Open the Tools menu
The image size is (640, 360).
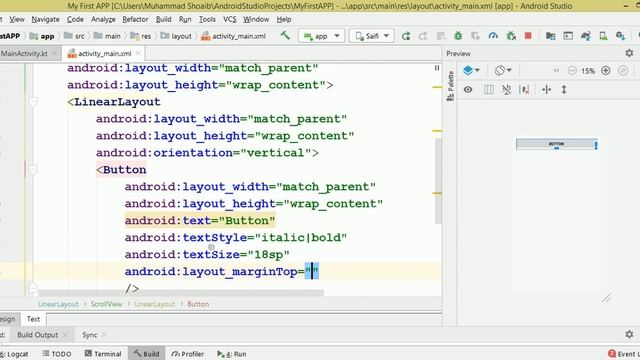[207, 19]
